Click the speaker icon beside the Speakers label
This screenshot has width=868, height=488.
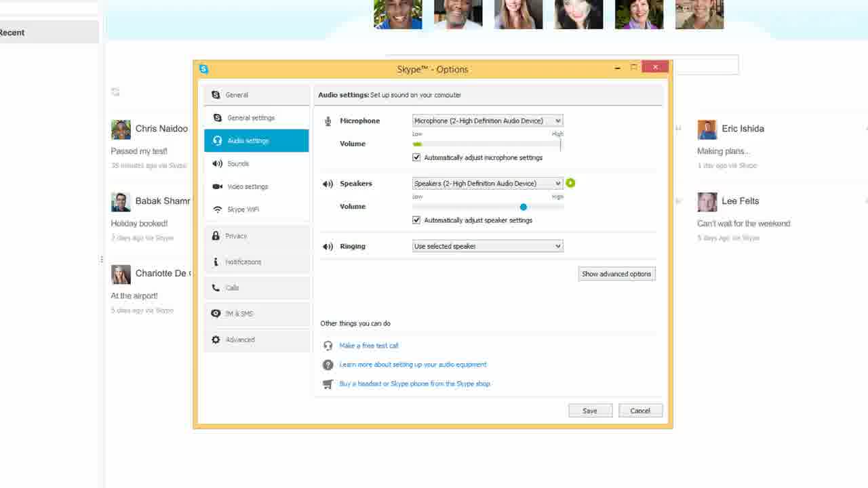click(328, 184)
